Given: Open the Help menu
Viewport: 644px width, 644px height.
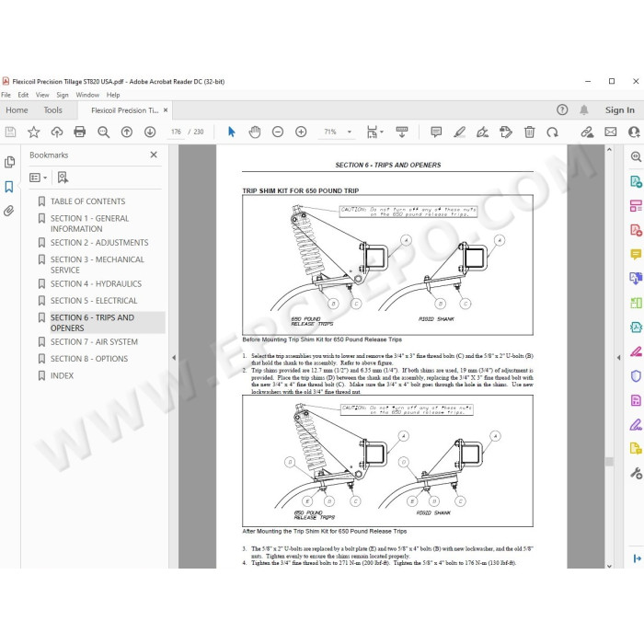Looking at the screenshot, I should pos(113,95).
